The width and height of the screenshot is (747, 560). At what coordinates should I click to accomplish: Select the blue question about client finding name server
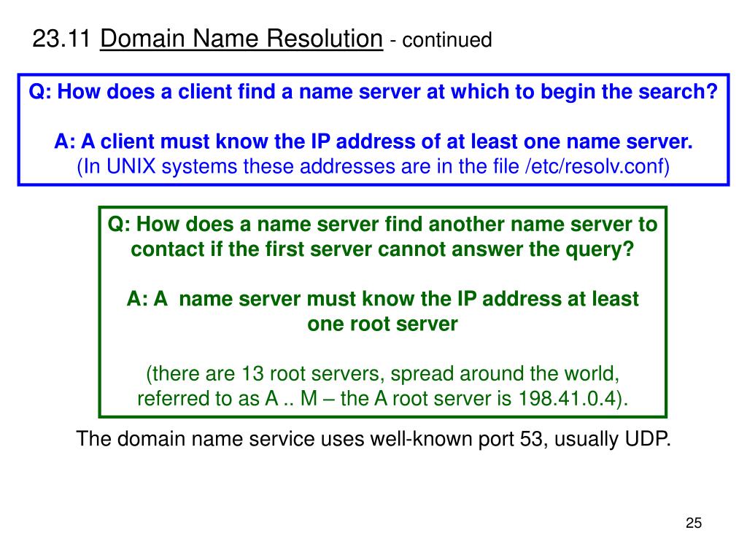pos(373,91)
